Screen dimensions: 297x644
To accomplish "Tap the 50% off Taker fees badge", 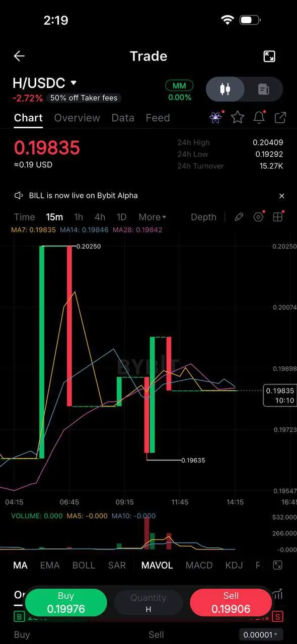I will point(84,98).
